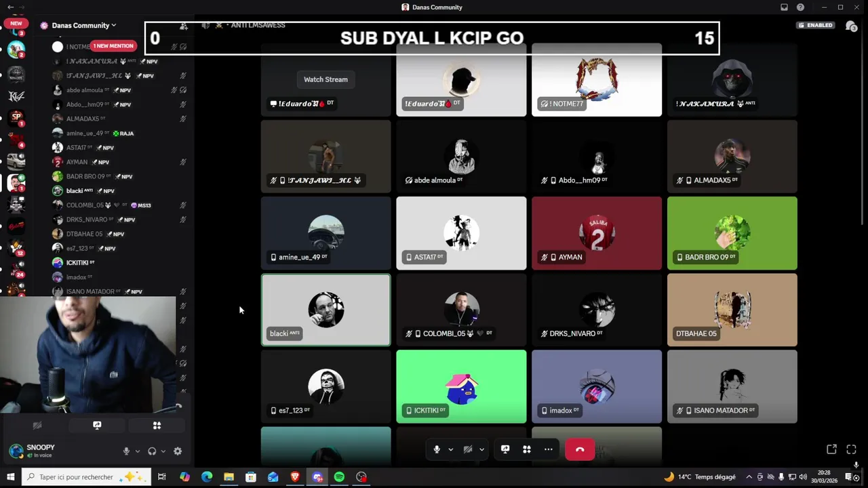
Task: Open Danas Community server dropdown
Action: click(x=83, y=26)
